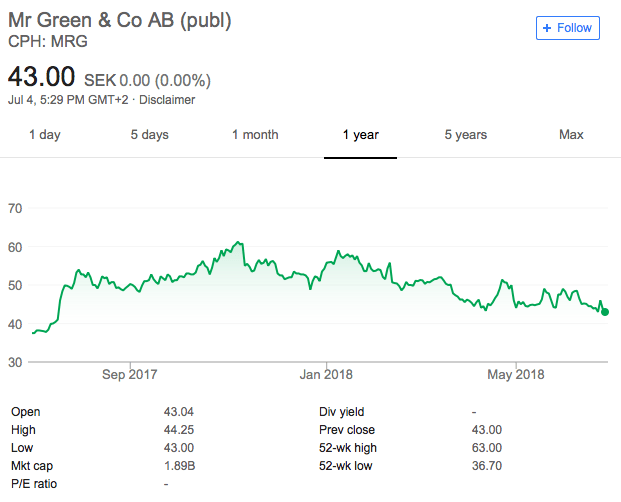Click the green current-price dot on chart

pyautogui.click(x=605, y=312)
